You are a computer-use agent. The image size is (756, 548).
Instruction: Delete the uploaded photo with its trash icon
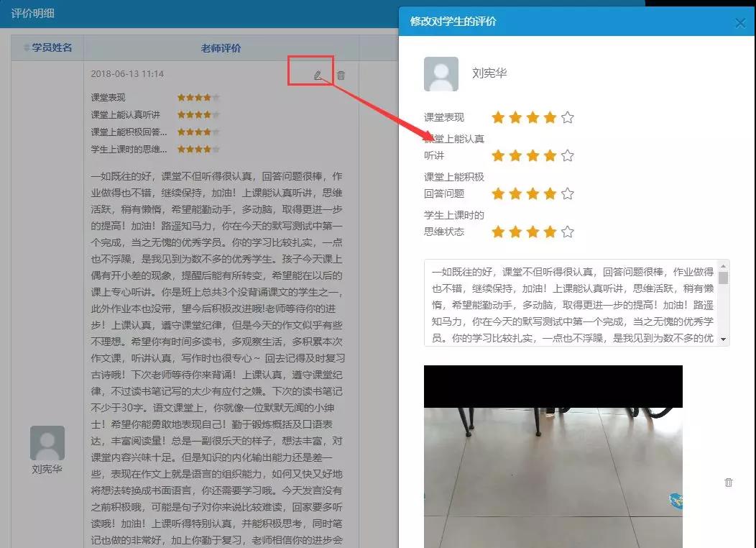point(728,483)
